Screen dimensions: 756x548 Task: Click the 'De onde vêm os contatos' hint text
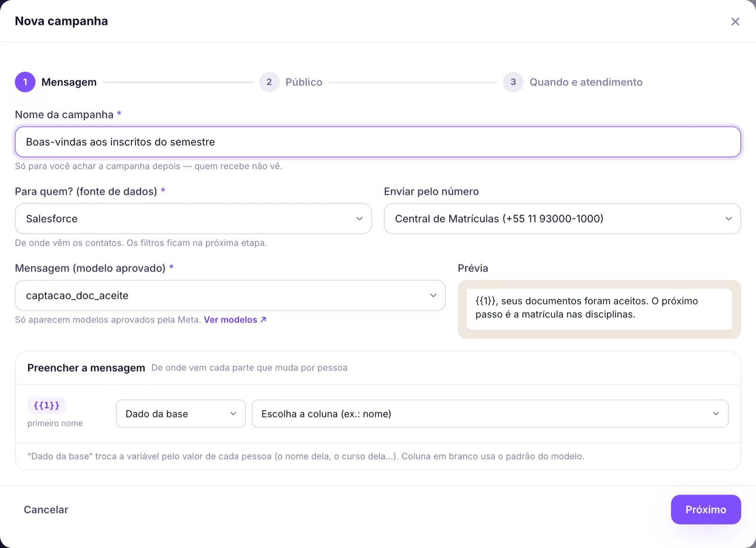(141, 243)
